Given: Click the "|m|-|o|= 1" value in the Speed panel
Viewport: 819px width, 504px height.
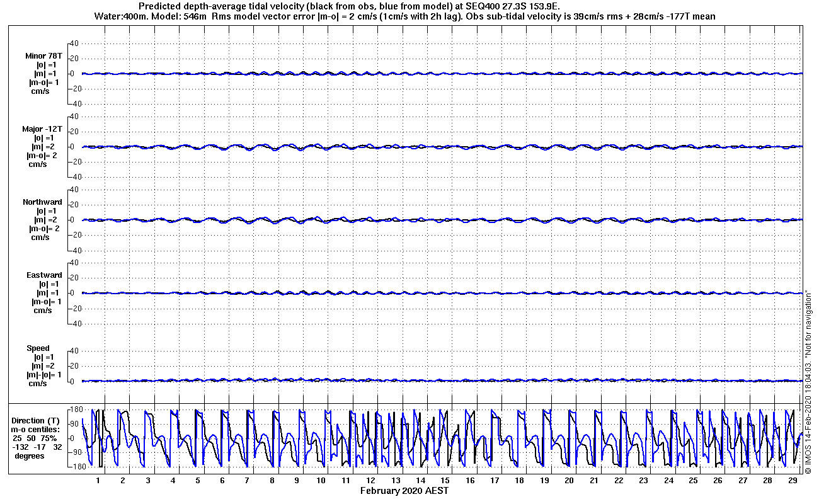Looking at the screenshot, I should (x=43, y=375).
